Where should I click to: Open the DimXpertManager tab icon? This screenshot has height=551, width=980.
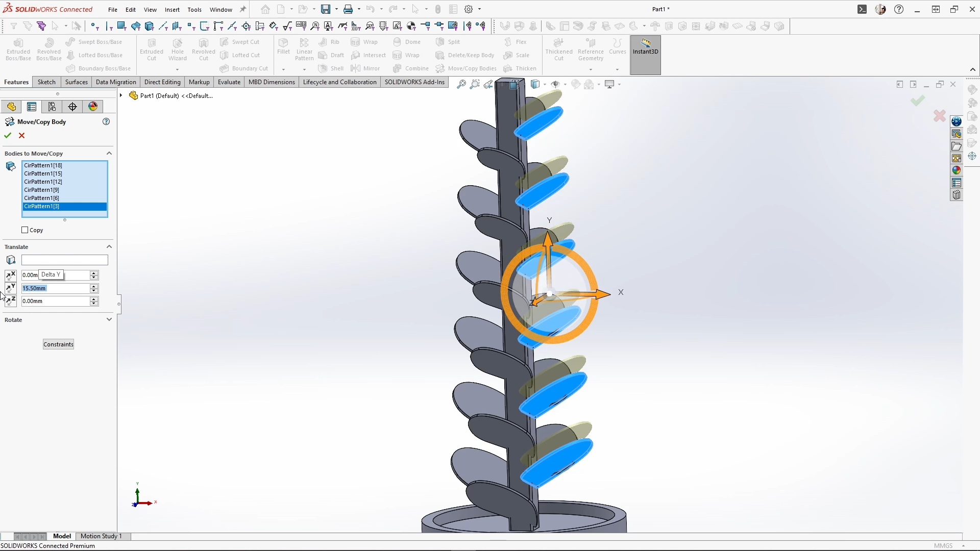(x=72, y=107)
